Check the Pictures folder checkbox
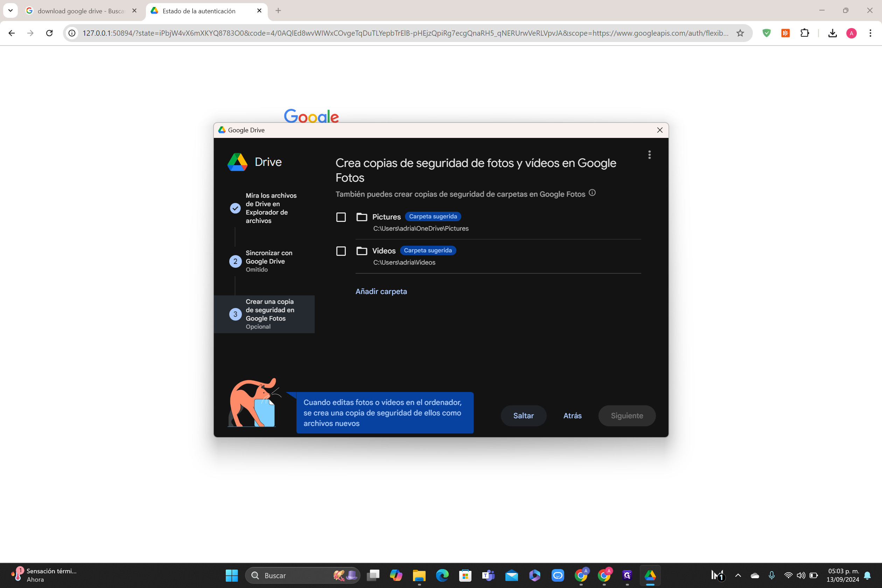882x588 pixels. 341,217
